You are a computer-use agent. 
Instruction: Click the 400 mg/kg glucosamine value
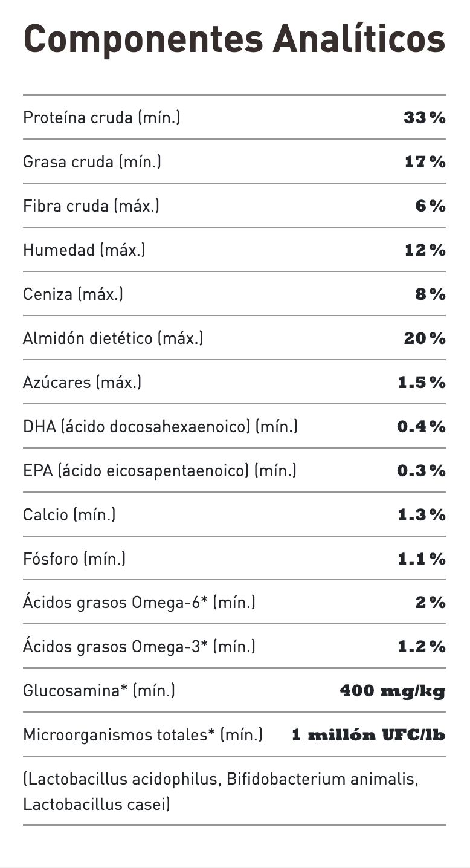coord(393,691)
